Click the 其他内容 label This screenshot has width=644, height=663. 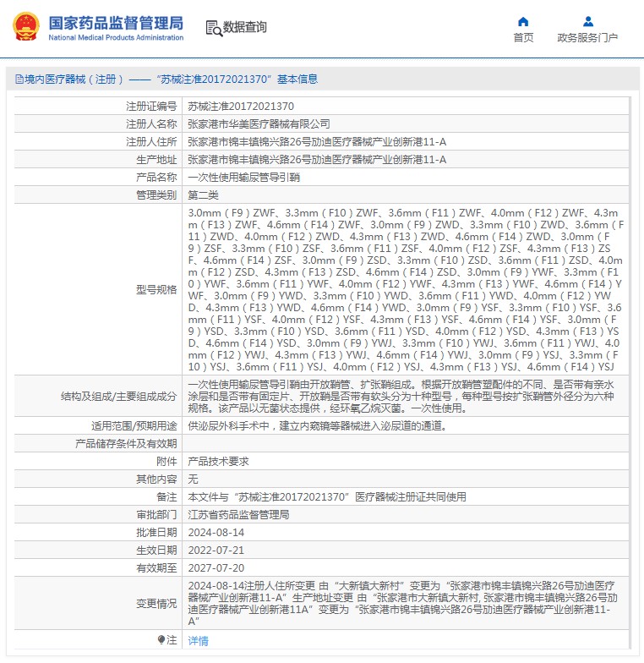156,479
